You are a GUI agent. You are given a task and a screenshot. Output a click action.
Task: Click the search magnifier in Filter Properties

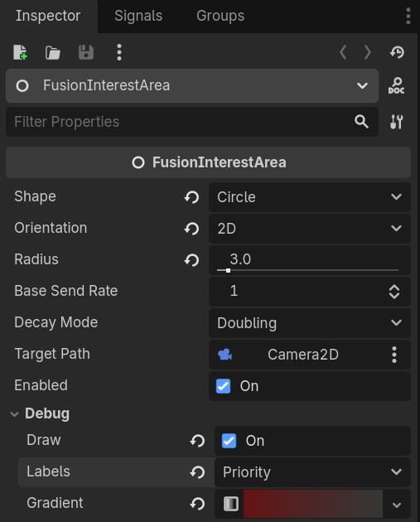[361, 122]
